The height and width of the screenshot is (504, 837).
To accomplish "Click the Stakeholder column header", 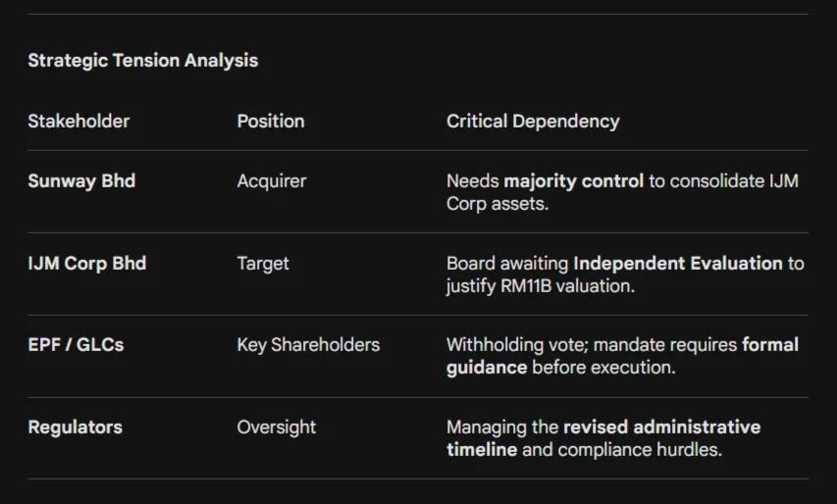I will 78,122.
